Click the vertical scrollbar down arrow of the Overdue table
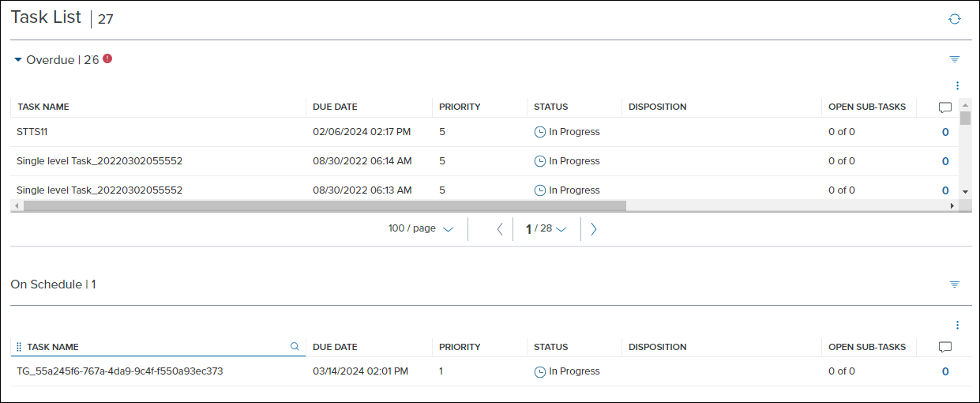The image size is (980, 403). [965, 192]
